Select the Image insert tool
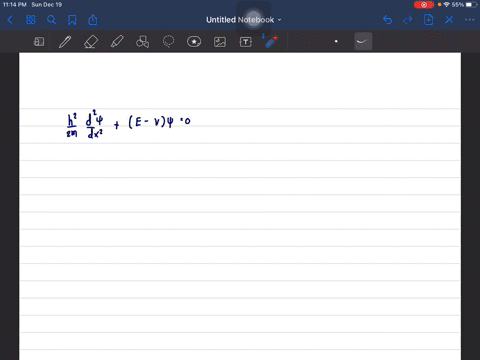This screenshot has width=480, height=360. pos(220,42)
